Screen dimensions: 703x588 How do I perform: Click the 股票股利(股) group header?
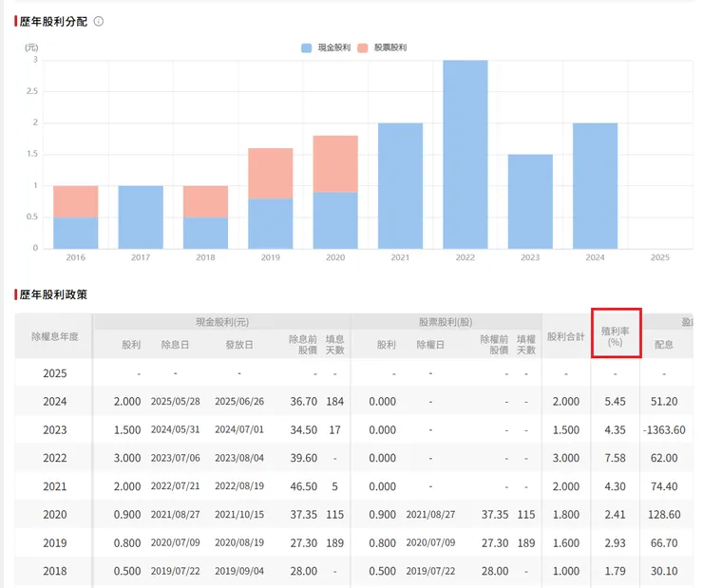click(446, 322)
